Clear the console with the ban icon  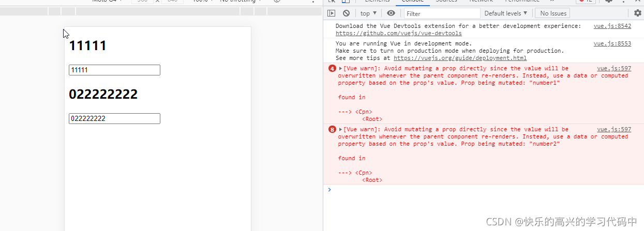(346, 13)
